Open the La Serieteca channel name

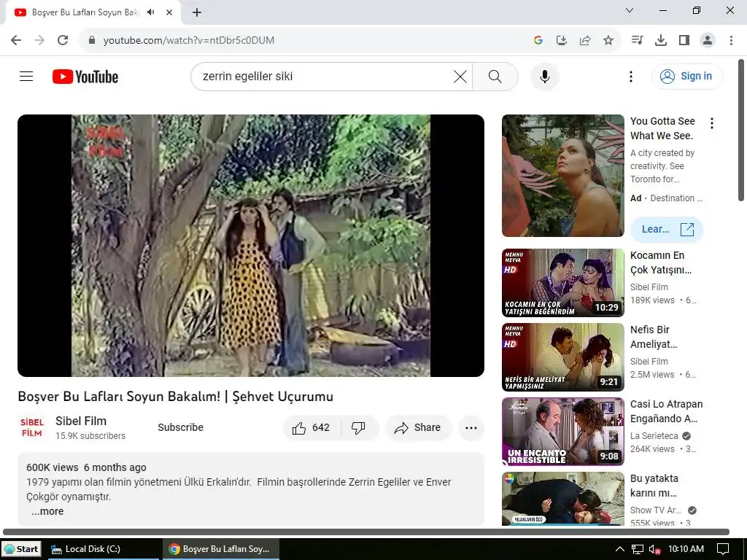coord(654,436)
